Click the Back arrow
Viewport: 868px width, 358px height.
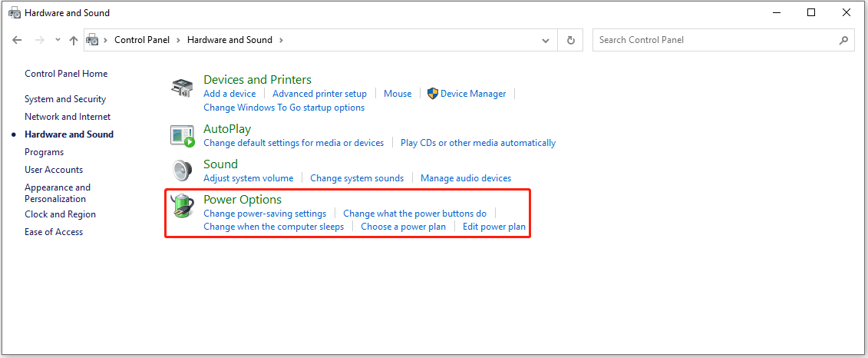(17, 40)
